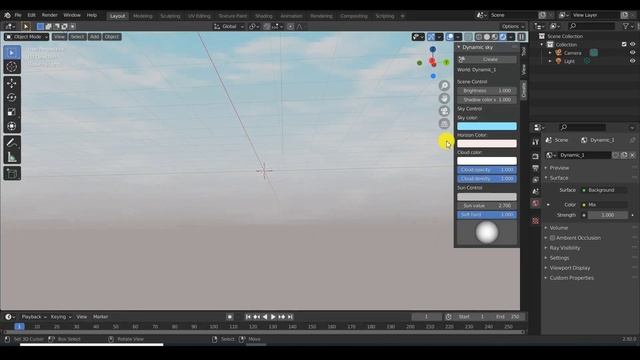Toggle viewport gizmos button
Screen dimensions: 640x360
pos(431,37)
